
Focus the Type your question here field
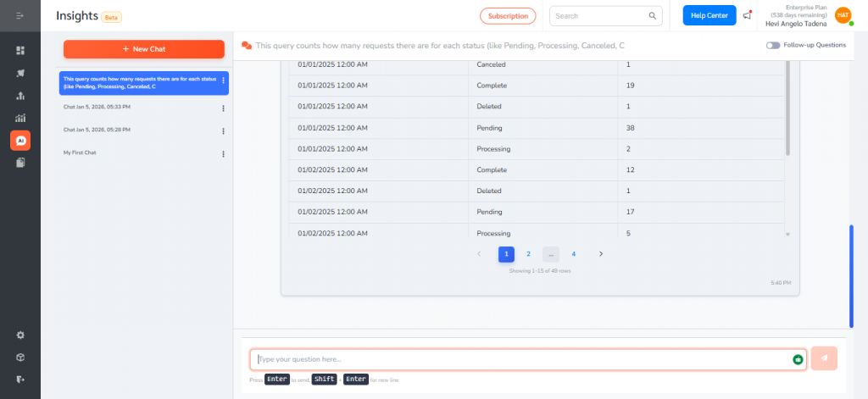(517, 359)
